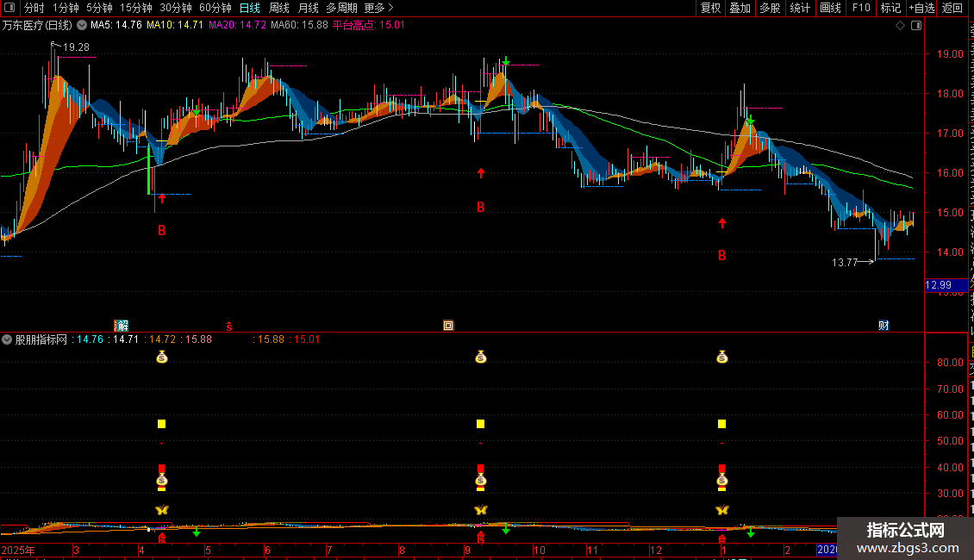The height and width of the screenshot is (560, 974).
Task: Click the orange square event marker
Action: point(447,325)
